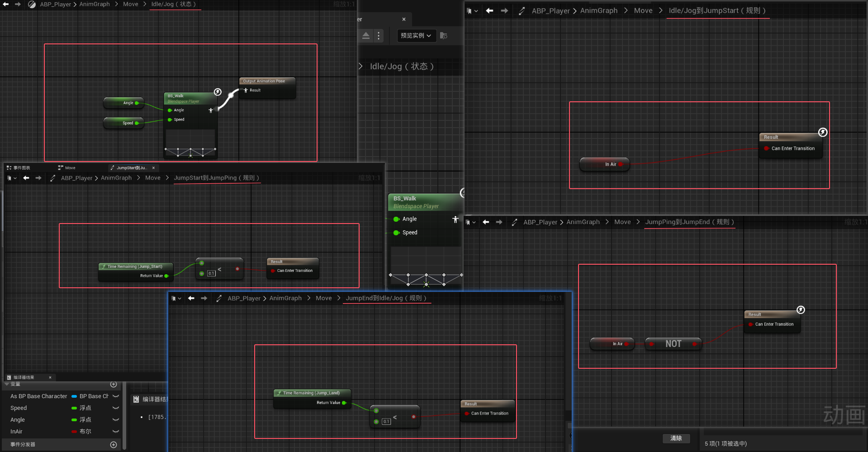The image size is (868, 452).
Task: Go forward in JumpPing到JumpEnd rule graph
Action: [499, 222]
